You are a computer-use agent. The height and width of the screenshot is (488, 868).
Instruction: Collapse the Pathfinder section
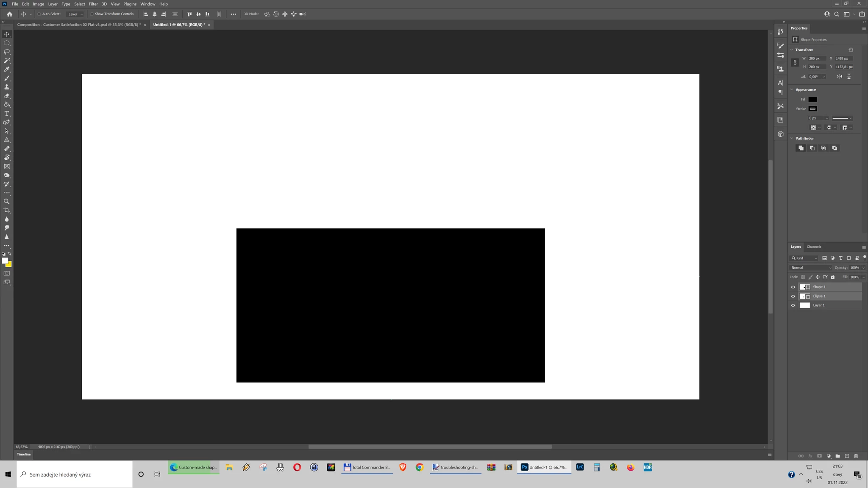pos(792,138)
